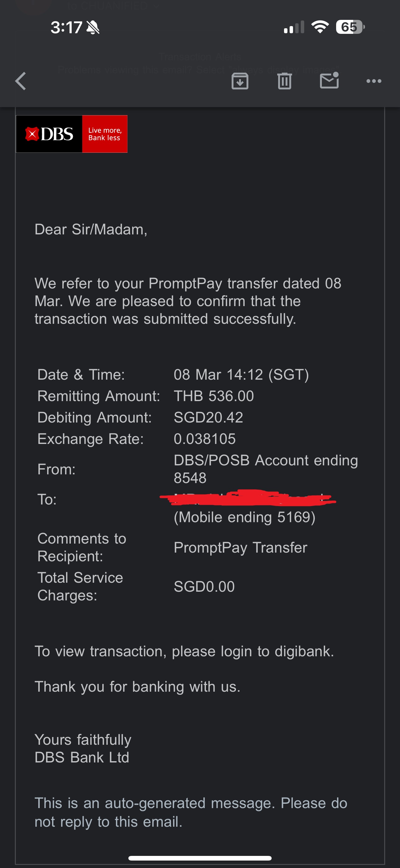400x868 pixels.
Task: Mark email as unread envelope icon
Action: click(329, 80)
